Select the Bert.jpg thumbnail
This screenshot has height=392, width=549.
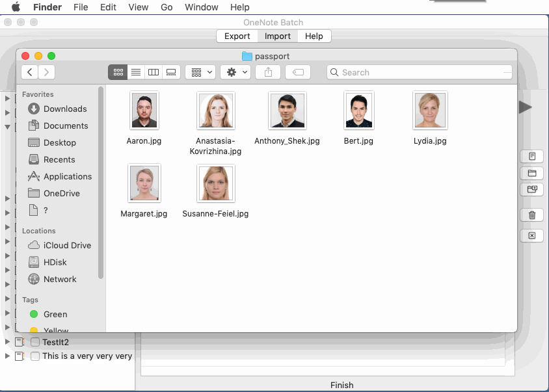(359, 111)
